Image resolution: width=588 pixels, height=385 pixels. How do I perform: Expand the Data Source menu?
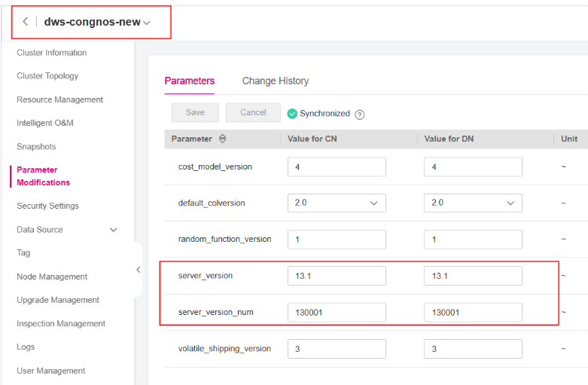[x=114, y=230]
